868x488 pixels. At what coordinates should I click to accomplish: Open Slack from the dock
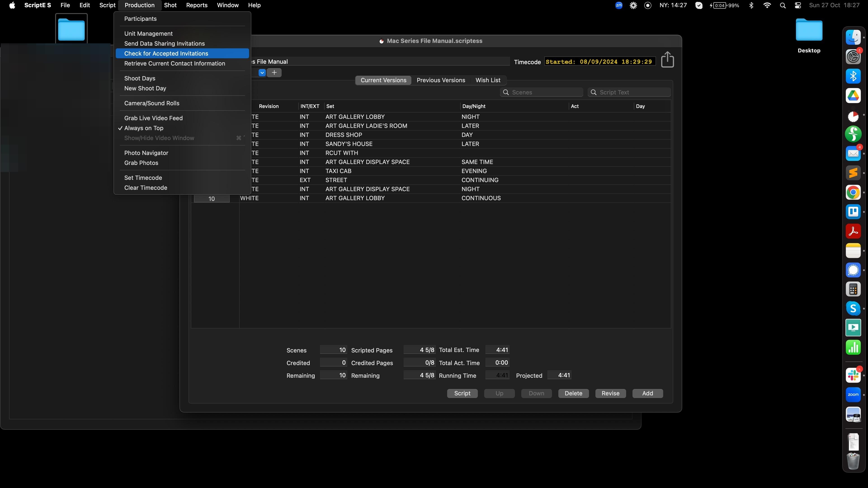(x=853, y=375)
